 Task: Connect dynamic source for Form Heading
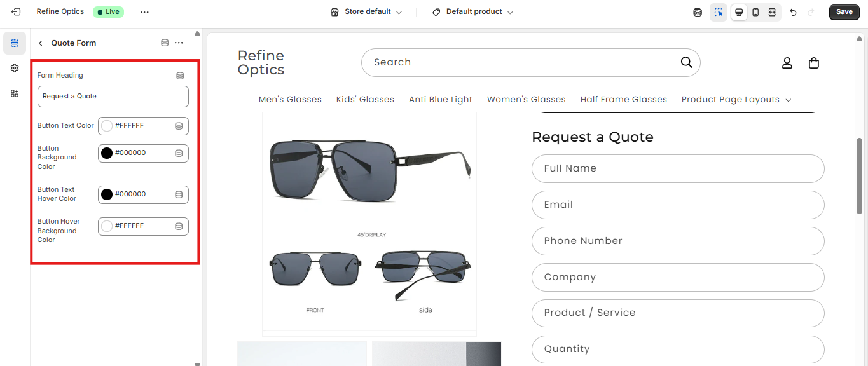[180, 76]
